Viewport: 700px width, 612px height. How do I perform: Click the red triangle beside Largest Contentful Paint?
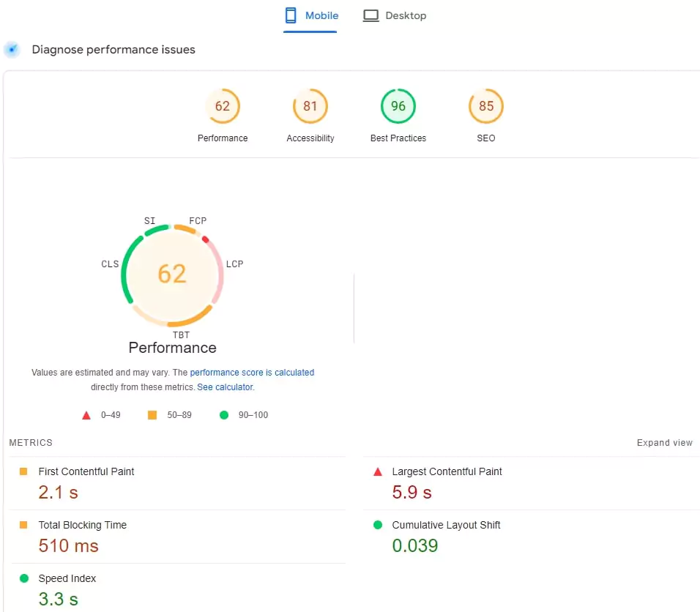376,472
